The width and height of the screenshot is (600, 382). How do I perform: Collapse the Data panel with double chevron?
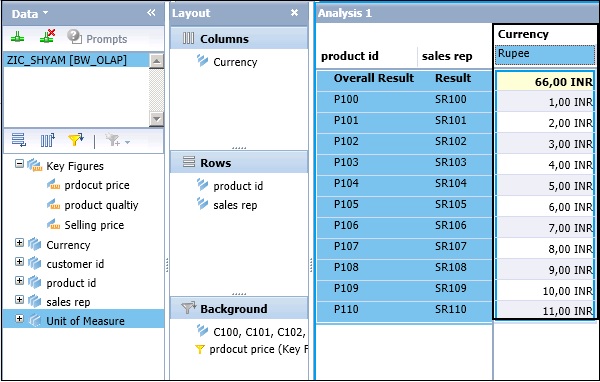(151, 13)
